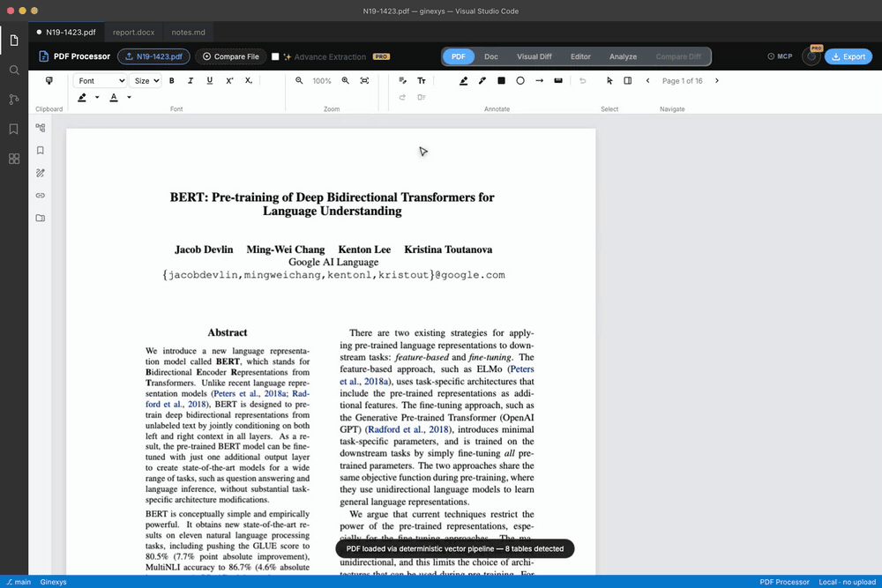
Task: Zoom out with the minus magnifier
Action: (299, 81)
